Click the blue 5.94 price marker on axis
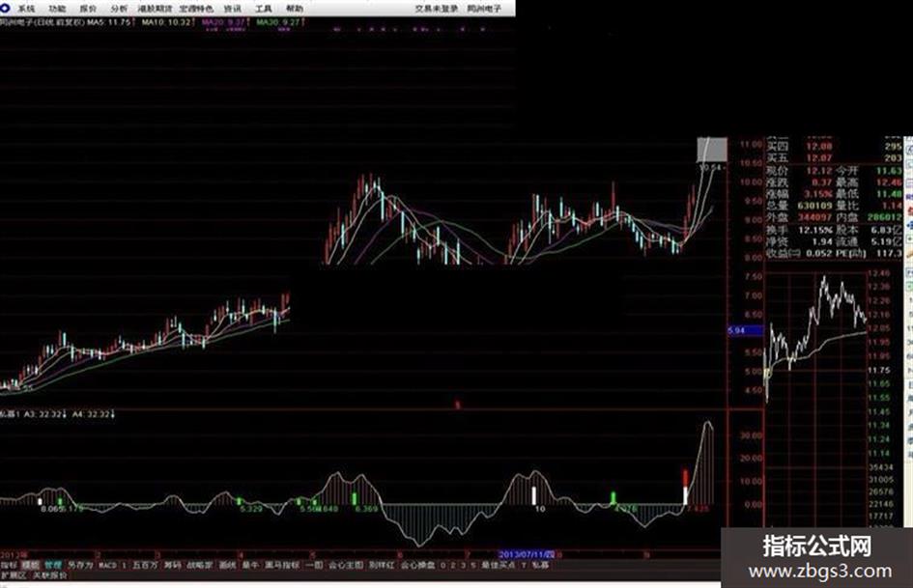Viewport: 913px width, 588px height. tap(745, 330)
